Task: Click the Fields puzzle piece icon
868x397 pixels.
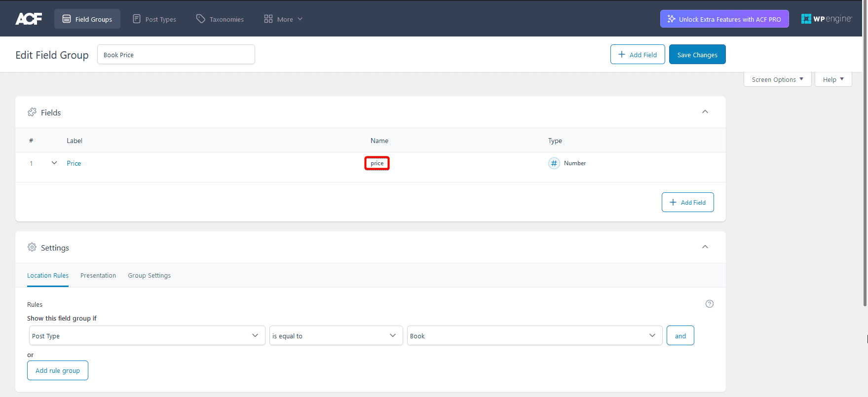Action: [x=32, y=112]
